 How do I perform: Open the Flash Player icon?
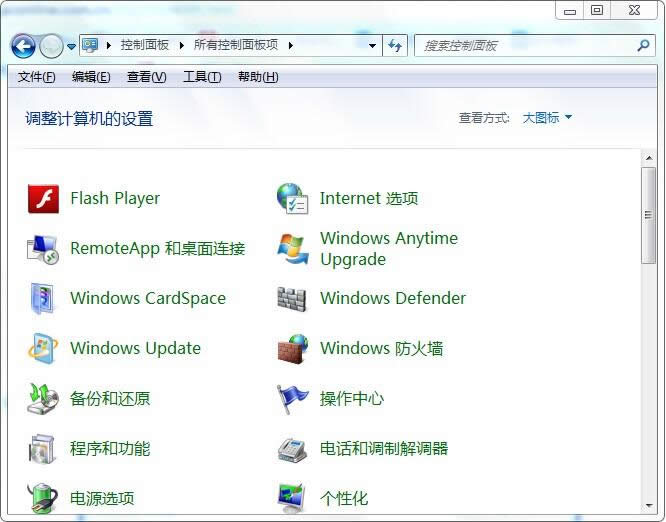[43, 199]
